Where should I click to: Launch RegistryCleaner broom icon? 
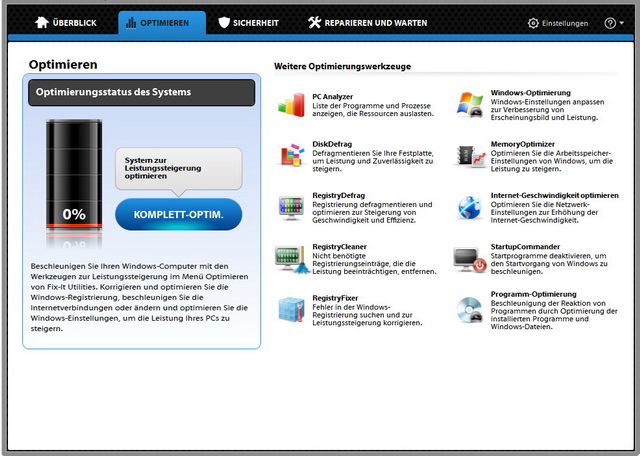293,259
